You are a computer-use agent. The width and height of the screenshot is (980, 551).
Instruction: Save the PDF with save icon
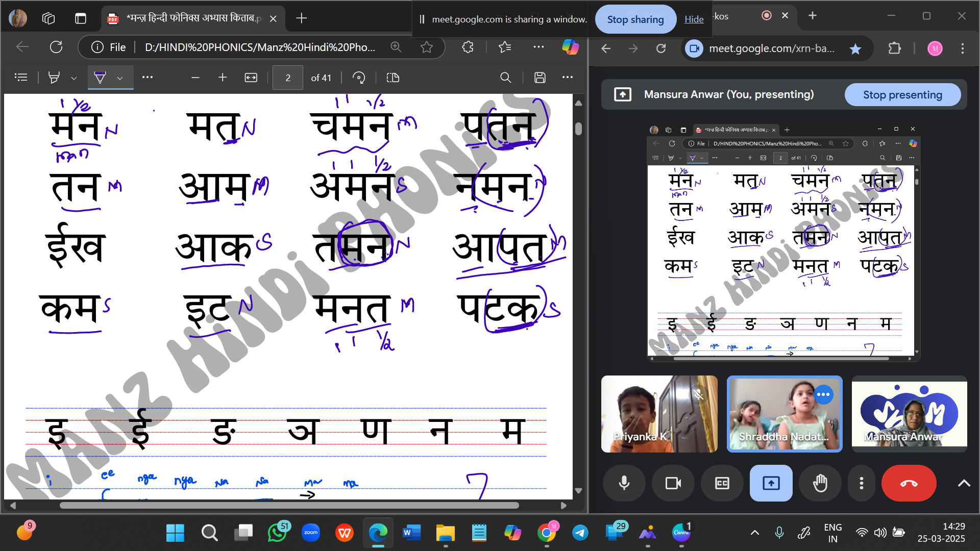pos(540,78)
